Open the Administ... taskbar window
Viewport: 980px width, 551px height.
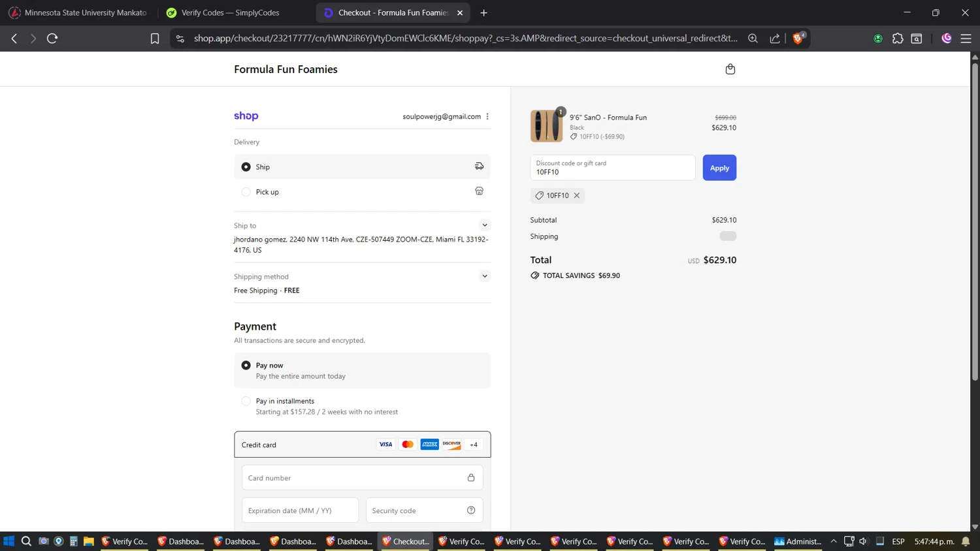[798, 541]
